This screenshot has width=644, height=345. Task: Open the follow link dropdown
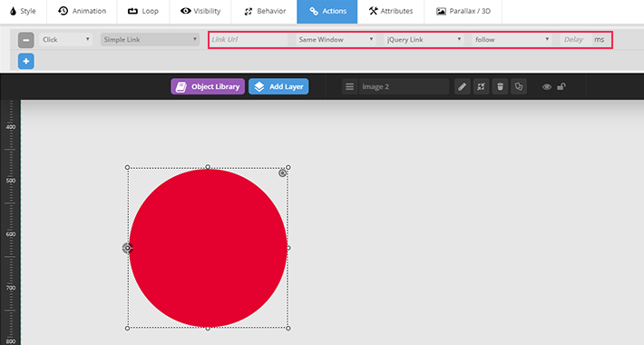coord(512,39)
